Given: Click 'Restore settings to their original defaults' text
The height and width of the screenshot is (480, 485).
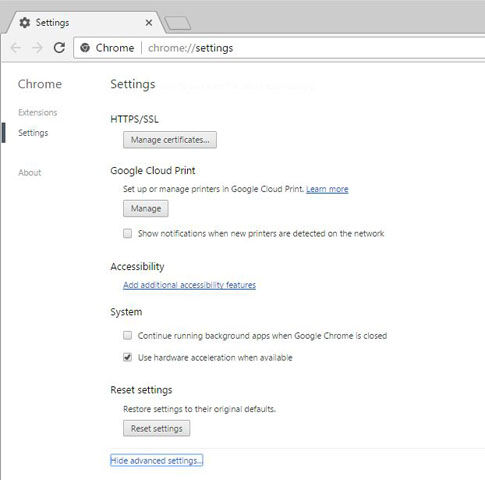Looking at the screenshot, I should coord(199,409).
